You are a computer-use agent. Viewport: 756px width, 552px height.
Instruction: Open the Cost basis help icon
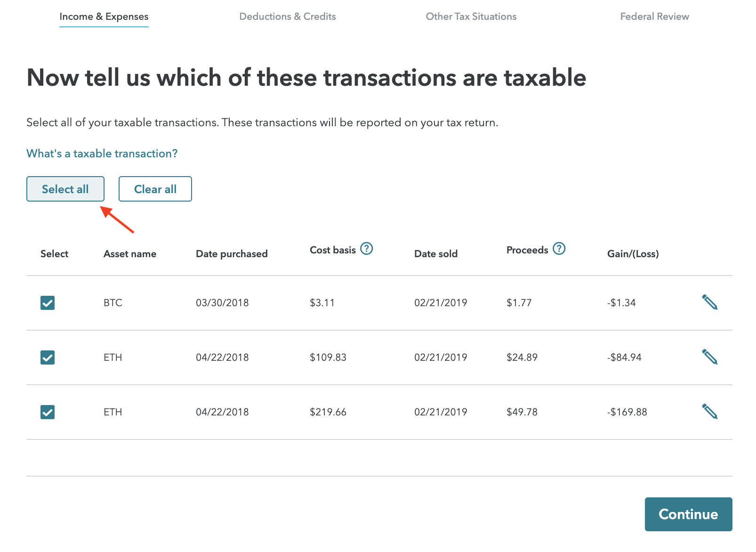tap(367, 248)
